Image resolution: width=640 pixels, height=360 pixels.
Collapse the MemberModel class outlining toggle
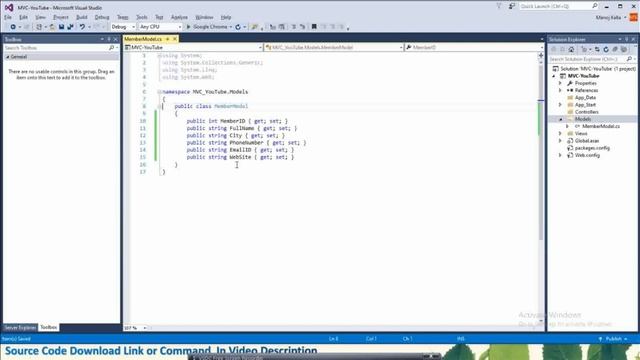(x=160, y=106)
